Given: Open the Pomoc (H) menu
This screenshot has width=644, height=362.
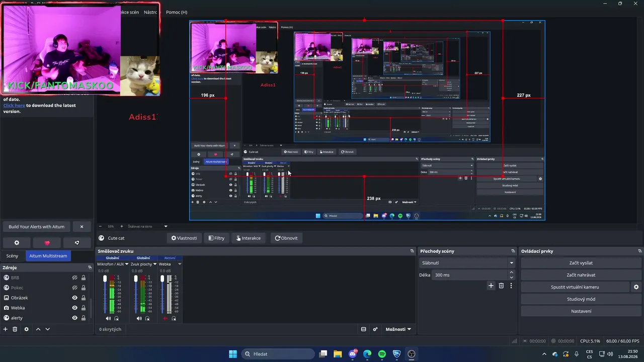Looking at the screenshot, I should click(x=177, y=12).
